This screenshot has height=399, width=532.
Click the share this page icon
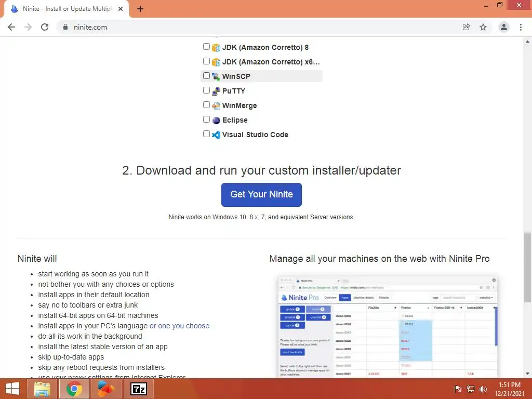pyautogui.click(x=466, y=27)
